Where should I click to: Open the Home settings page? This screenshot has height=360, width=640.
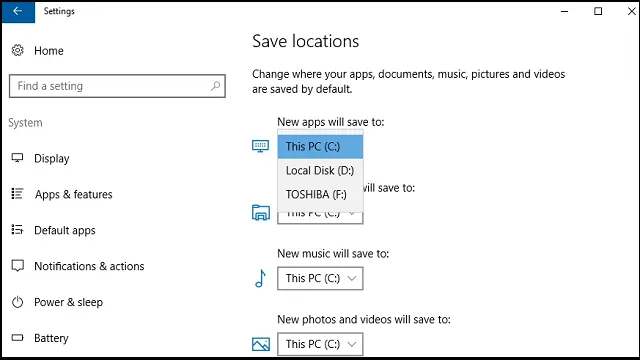(x=49, y=51)
